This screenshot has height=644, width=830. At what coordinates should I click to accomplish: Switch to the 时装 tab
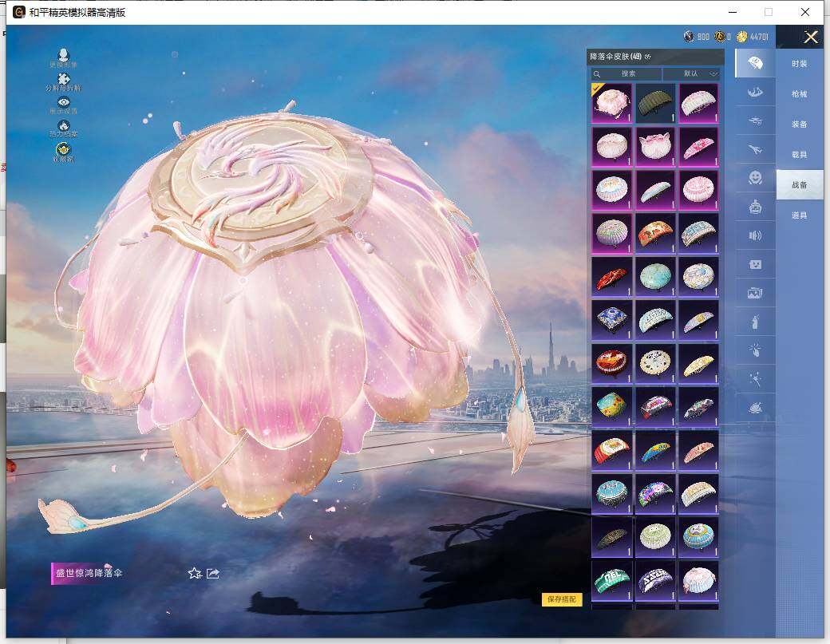[x=800, y=64]
